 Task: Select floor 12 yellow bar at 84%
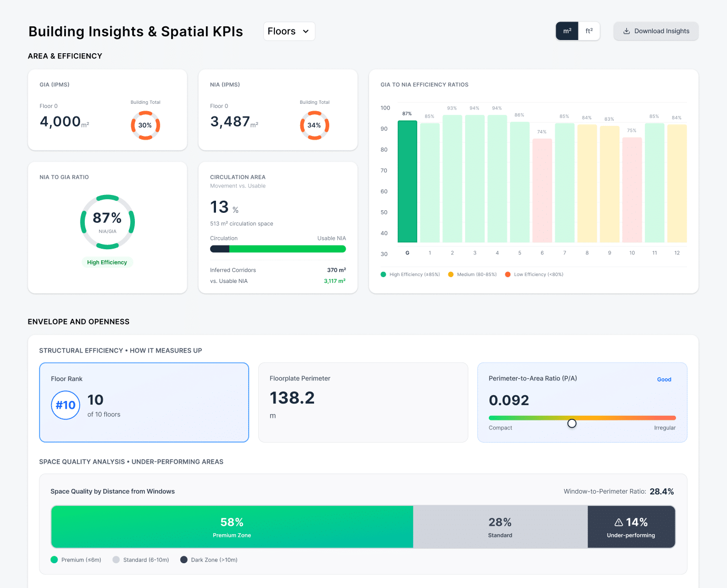[677, 183]
